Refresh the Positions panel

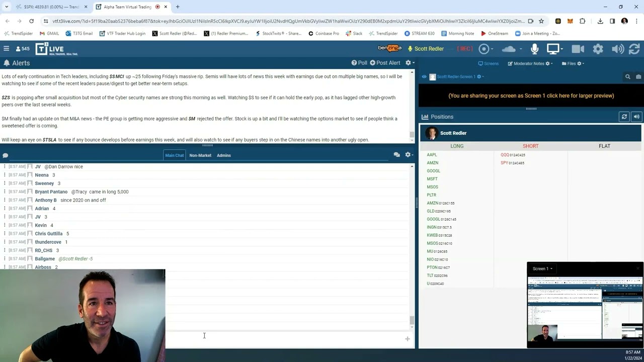pyautogui.click(x=624, y=117)
